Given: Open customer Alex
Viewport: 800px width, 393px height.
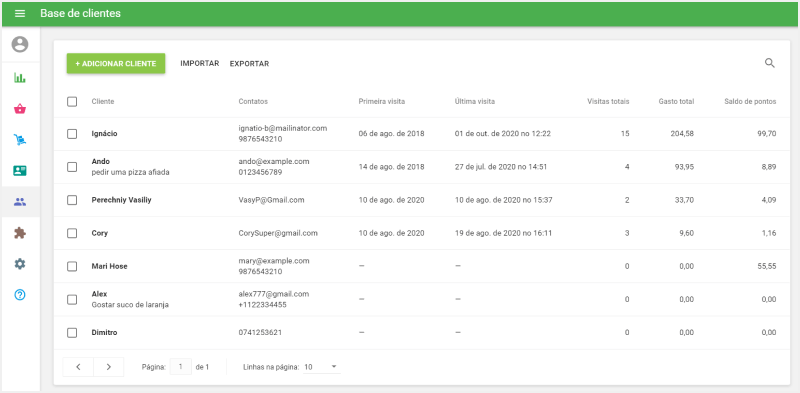Looking at the screenshot, I should (x=99, y=294).
